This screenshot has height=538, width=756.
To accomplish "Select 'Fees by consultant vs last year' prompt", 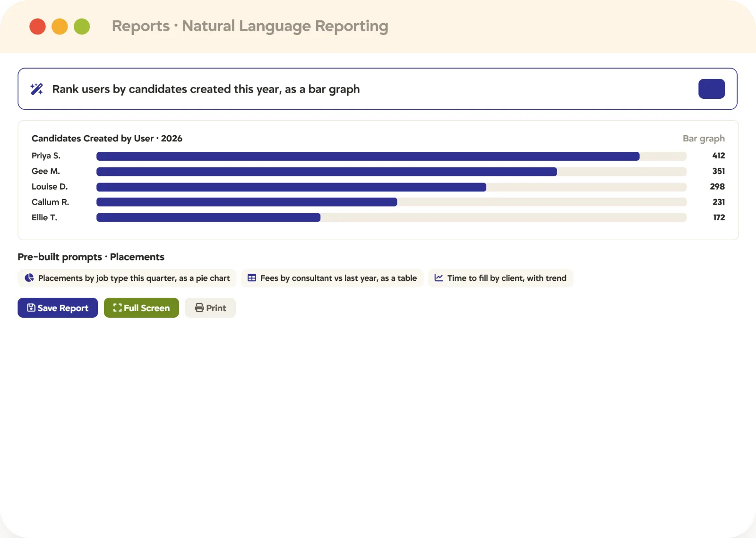I will point(332,278).
